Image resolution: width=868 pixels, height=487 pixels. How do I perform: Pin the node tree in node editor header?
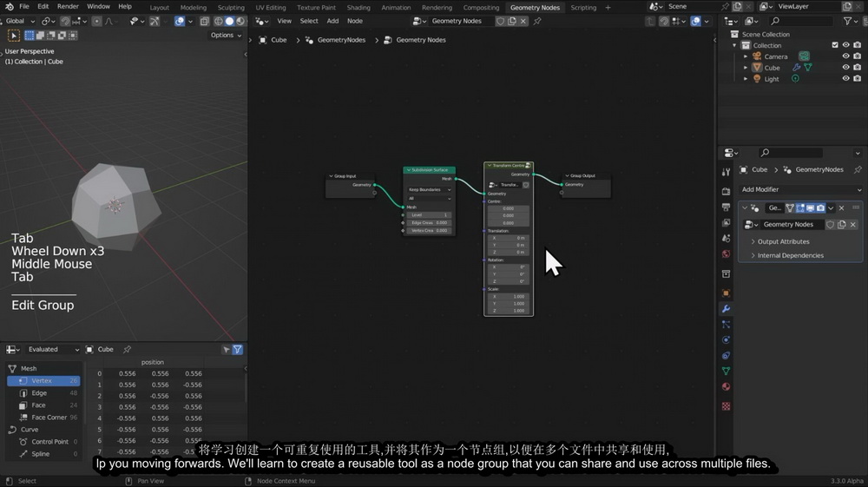point(537,21)
